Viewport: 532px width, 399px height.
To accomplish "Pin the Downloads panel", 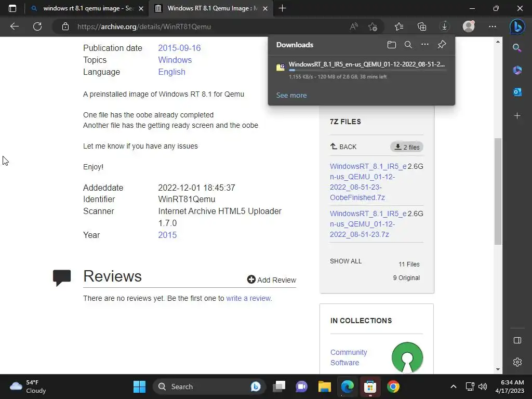I will point(442,45).
